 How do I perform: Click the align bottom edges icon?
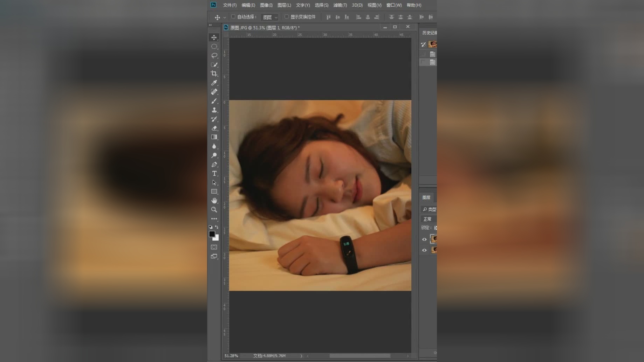pos(347,17)
